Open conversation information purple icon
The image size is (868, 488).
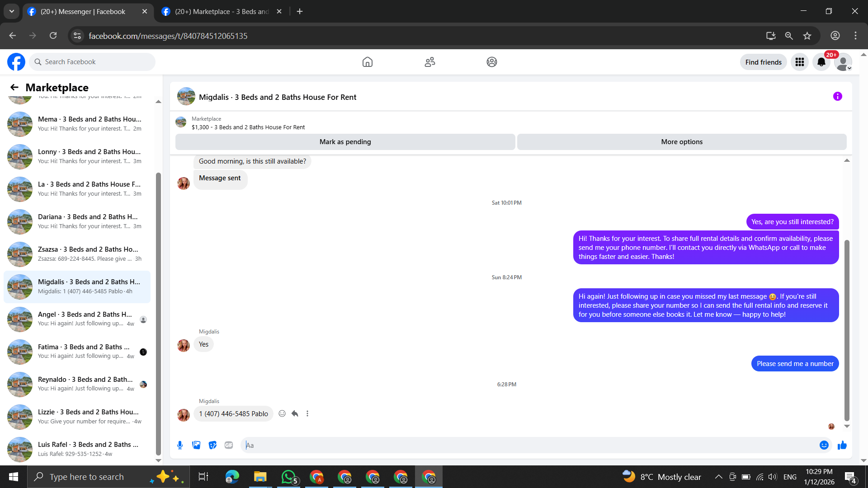(x=837, y=96)
